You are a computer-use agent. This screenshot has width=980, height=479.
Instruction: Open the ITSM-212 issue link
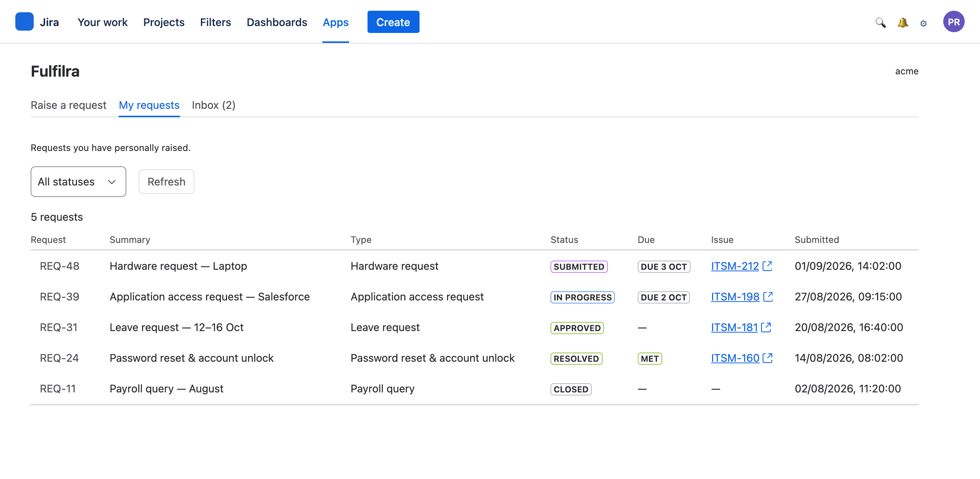735,266
